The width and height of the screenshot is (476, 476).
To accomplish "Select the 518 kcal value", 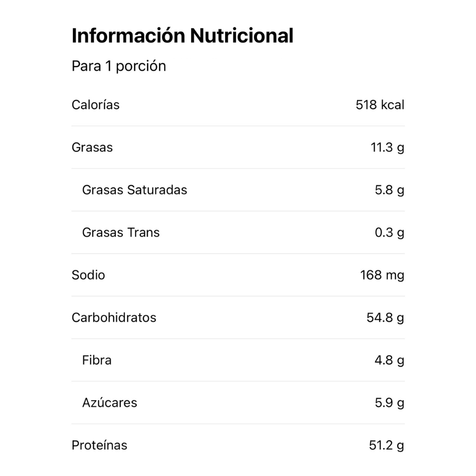I will pos(380,105).
